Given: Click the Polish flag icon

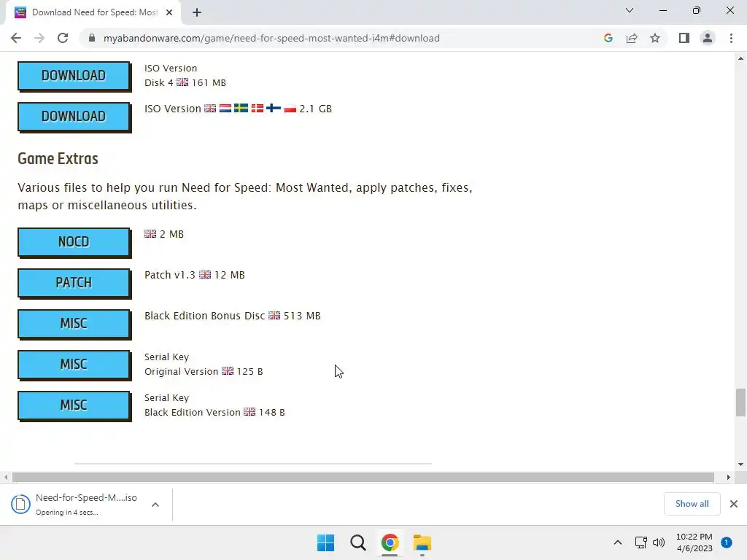Looking at the screenshot, I should 290,109.
